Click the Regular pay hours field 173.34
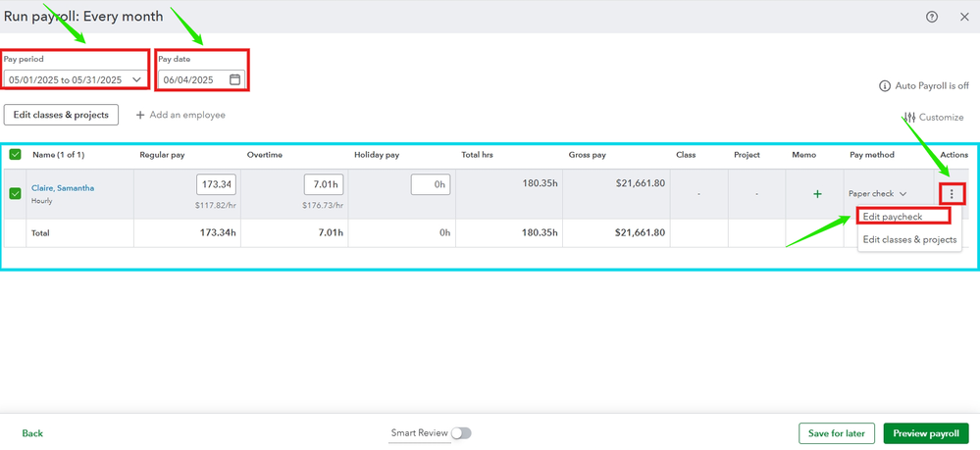This screenshot has height=450, width=980. 216,184
